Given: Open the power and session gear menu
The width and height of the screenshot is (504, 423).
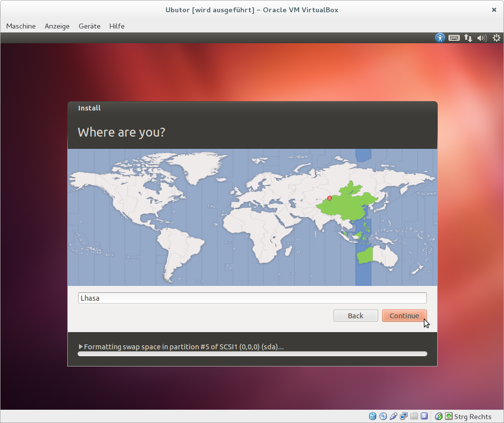Looking at the screenshot, I should (497, 38).
